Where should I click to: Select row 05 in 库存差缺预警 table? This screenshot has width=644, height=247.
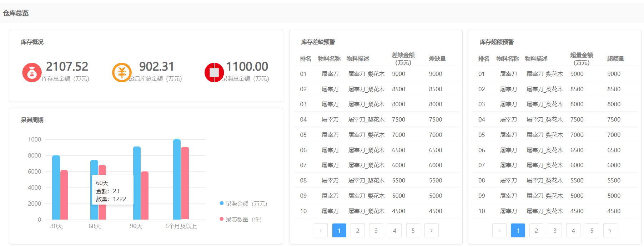376,135
